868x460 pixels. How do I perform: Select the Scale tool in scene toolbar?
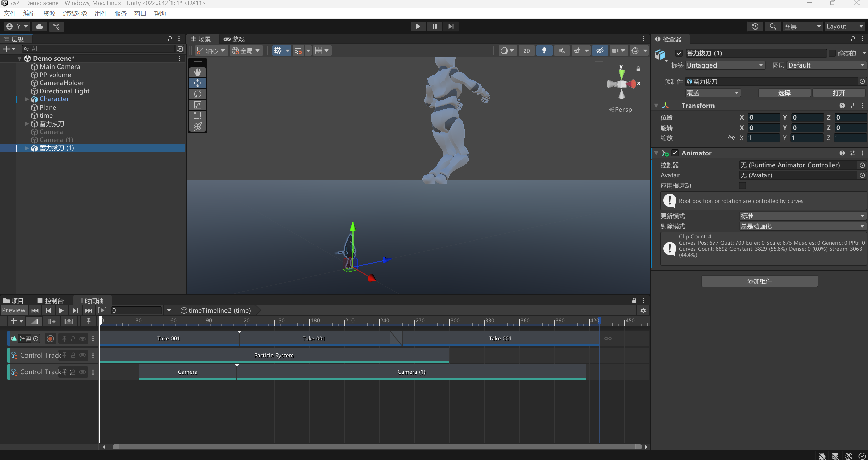click(x=198, y=105)
